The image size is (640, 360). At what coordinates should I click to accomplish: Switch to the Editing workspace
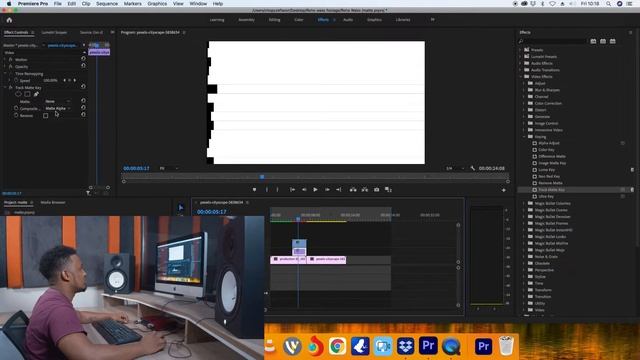[274, 20]
